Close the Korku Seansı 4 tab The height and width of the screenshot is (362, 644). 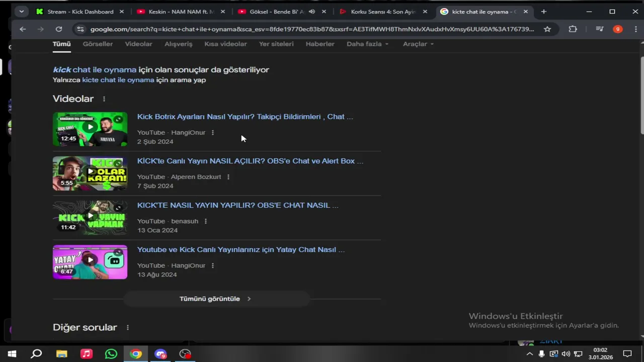425,12
